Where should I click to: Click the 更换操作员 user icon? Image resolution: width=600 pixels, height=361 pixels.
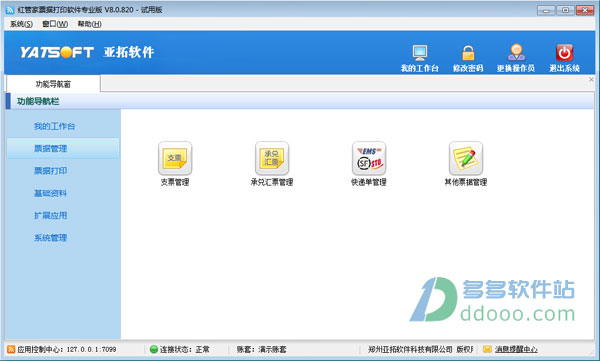pyautogui.click(x=516, y=52)
